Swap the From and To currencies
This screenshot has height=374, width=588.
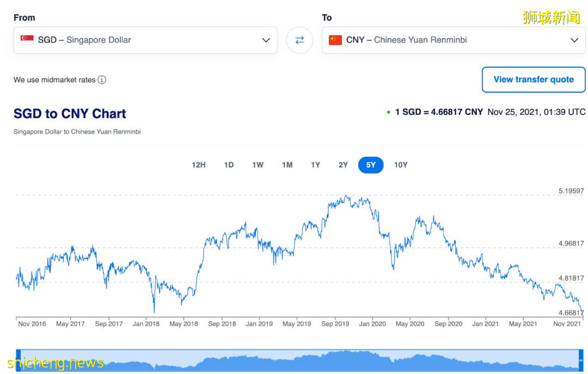click(299, 40)
